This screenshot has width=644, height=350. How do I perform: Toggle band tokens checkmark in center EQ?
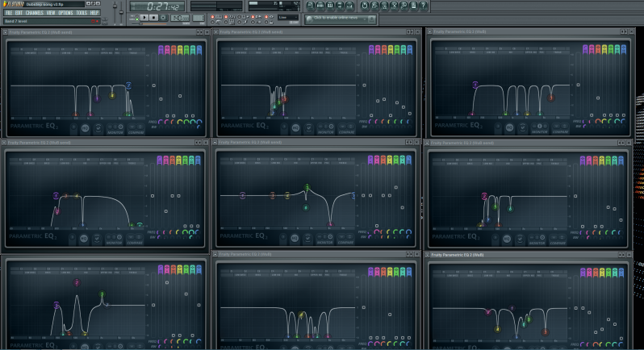pos(308,238)
